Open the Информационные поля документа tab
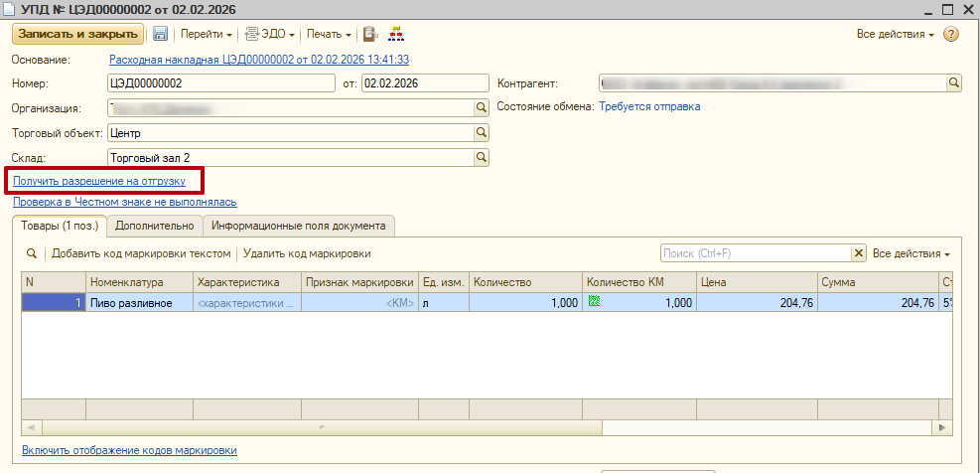 click(x=299, y=225)
